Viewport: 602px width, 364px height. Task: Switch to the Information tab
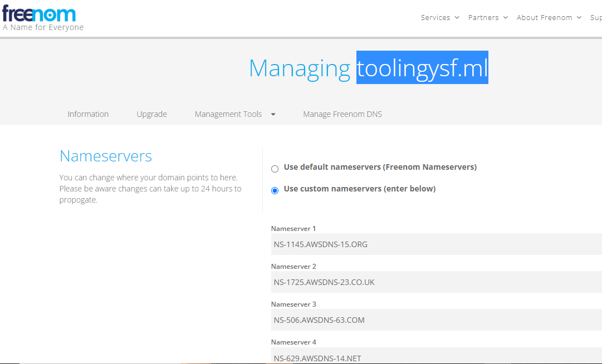[x=88, y=114]
